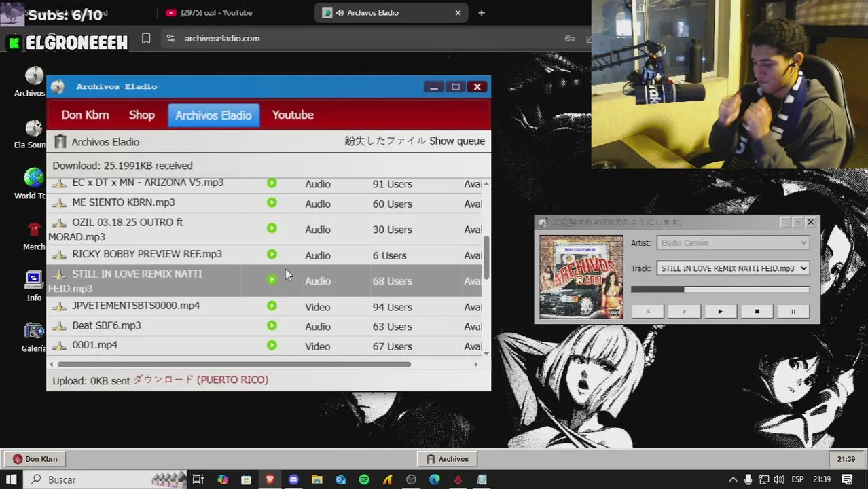The image size is (868, 489).
Task: Click the play button in the player
Action: point(720,312)
